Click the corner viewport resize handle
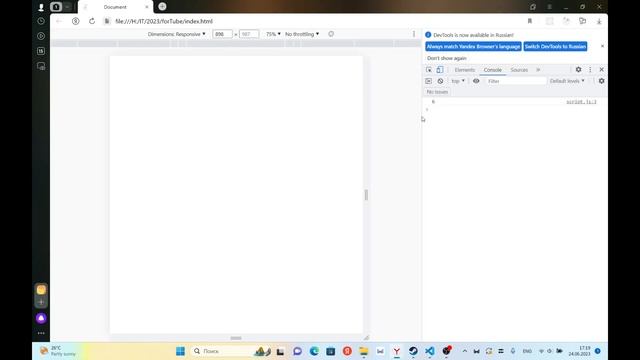 coord(366,338)
